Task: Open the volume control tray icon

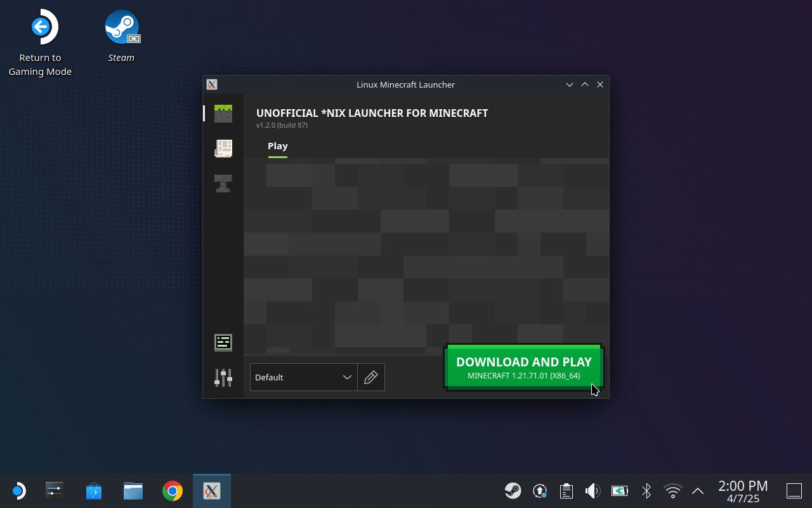Action: pyautogui.click(x=593, y=491)
